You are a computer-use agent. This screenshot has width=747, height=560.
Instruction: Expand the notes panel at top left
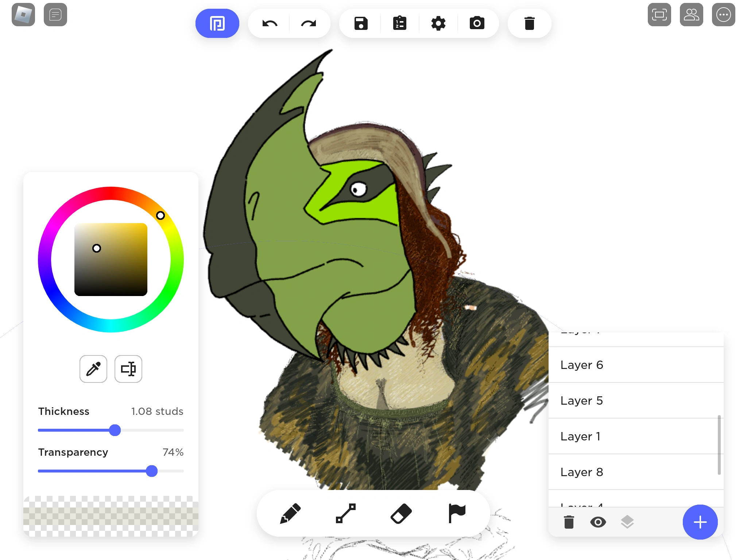(x=55, y=15)
